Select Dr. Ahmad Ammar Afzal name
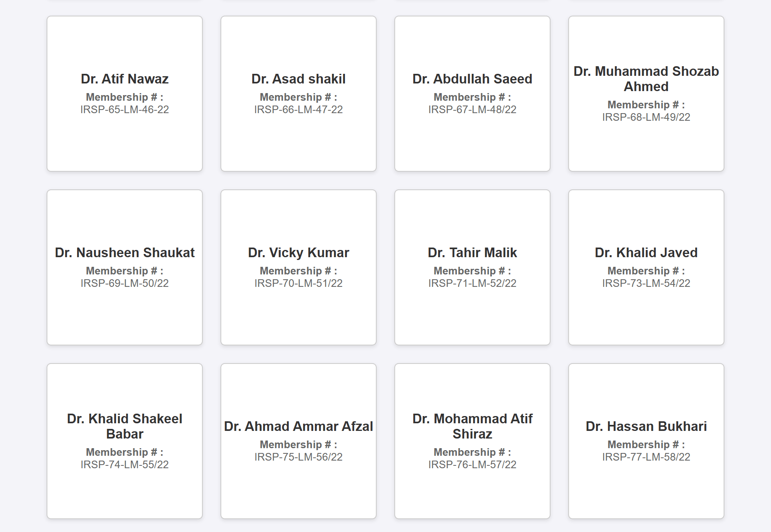Viewport: 771px width, 532px height. (298, 426)
